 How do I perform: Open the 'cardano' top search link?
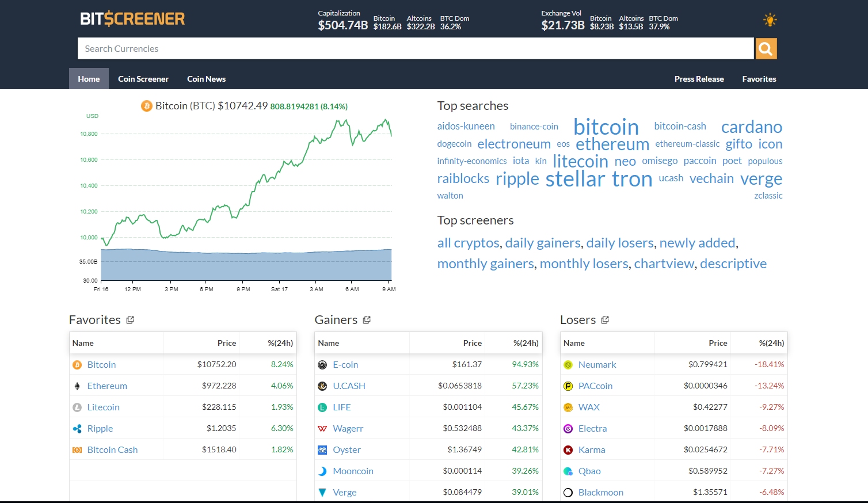752,127
